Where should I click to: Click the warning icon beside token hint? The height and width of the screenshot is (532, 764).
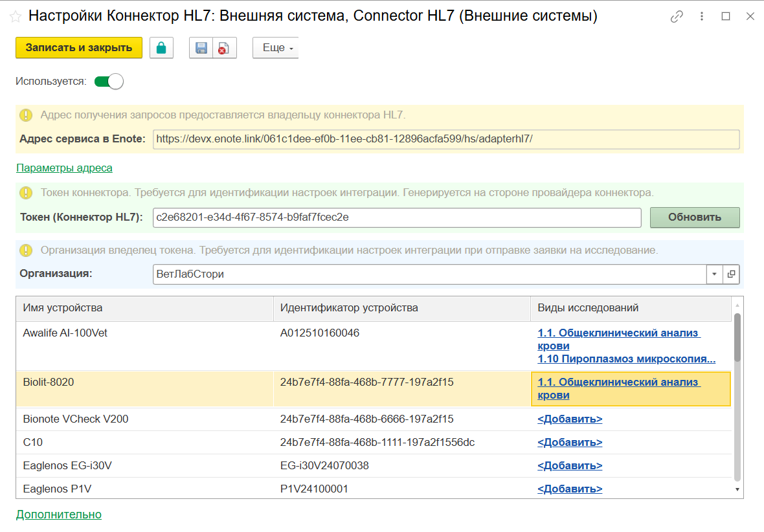click(x=26, y=193)
